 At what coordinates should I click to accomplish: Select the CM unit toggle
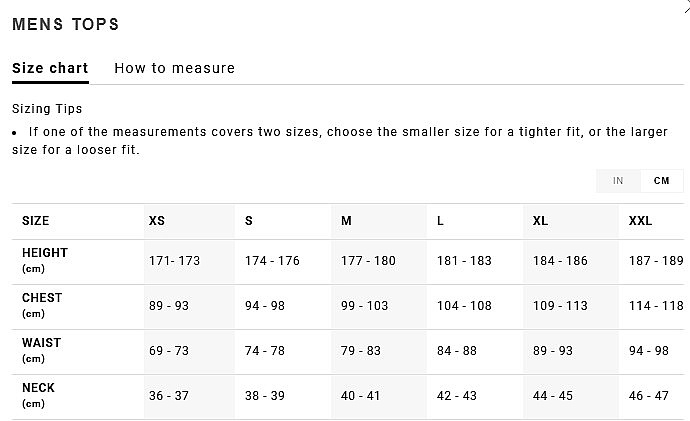tap(661, 181)
